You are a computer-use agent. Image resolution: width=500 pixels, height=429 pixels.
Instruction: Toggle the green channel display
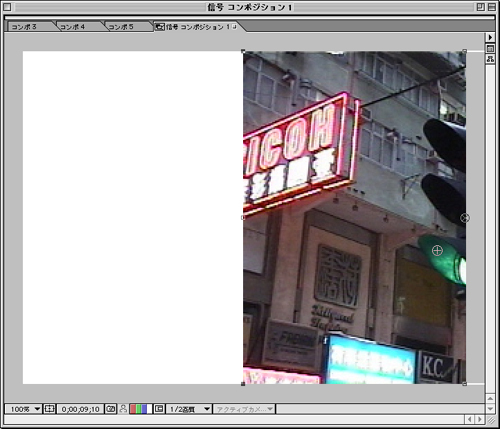(138, 409)
